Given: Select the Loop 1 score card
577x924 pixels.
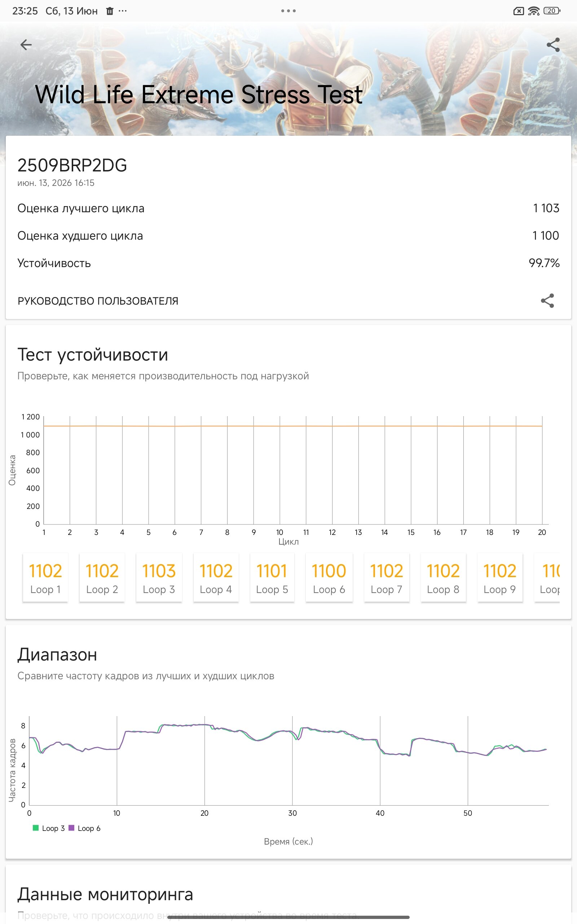Looking at the screenshot, I should [x=45, y=577].
